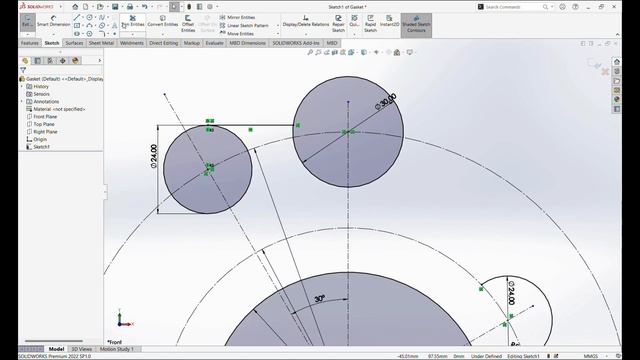Viewport: 640px width, 360px height.
Task: Open Trim Entities dropdown arrow
Action: (x=133, y=34)
